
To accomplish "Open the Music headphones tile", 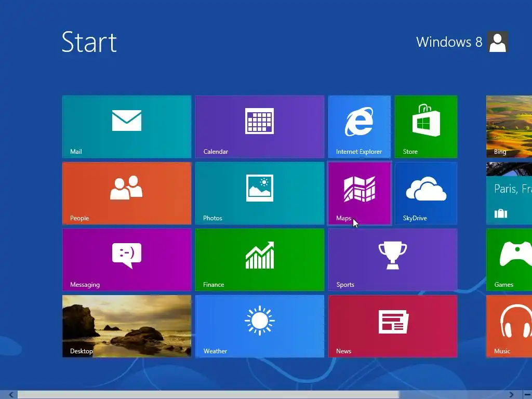I will pos(509,326).
